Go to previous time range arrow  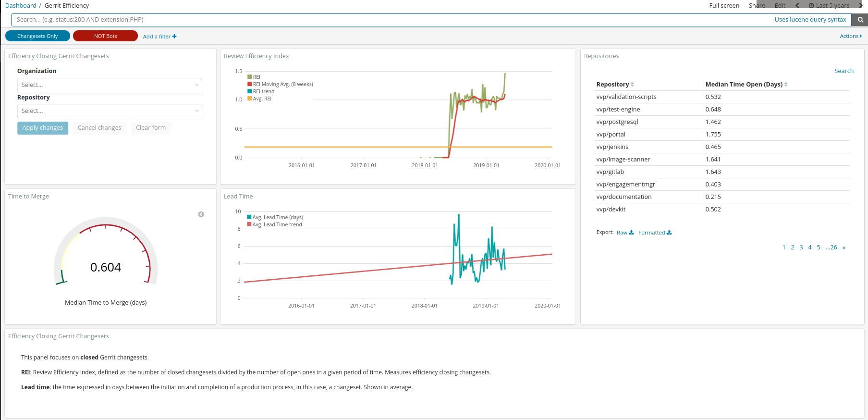[797, 6]
